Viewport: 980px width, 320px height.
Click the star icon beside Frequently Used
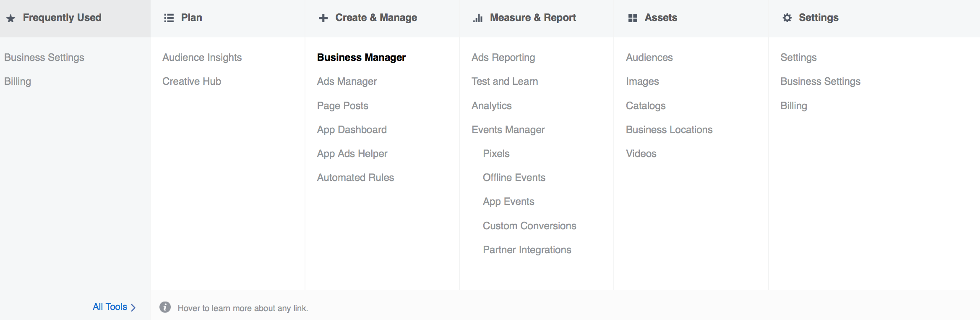pos(11,18)
